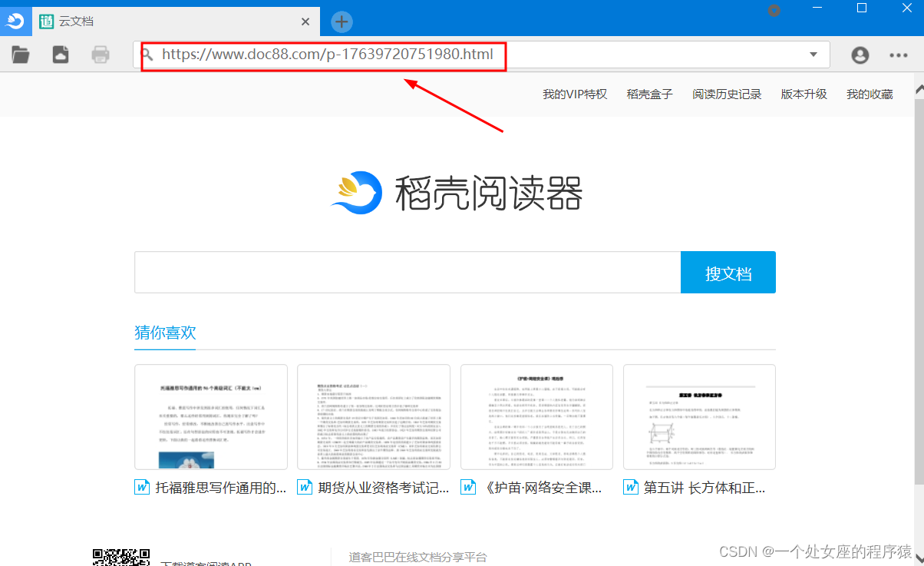
Task: Open the 护苗·网络安全课 document thumbnail
Action: 536,417
